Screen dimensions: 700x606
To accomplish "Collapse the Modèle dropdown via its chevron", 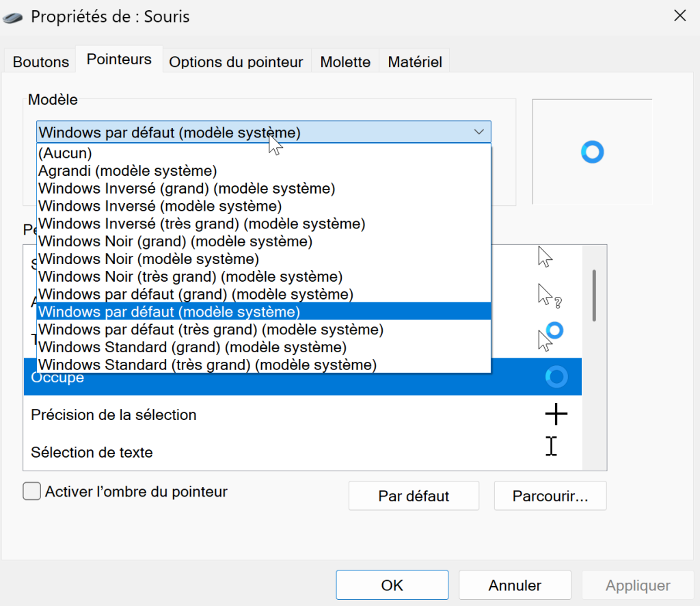I will (479, 132).
